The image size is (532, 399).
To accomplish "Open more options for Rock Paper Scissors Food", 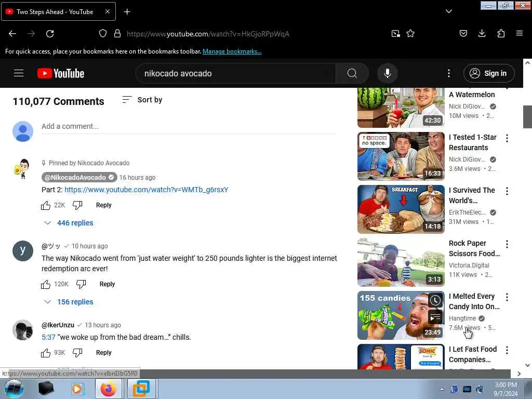I will coord(507,244).
